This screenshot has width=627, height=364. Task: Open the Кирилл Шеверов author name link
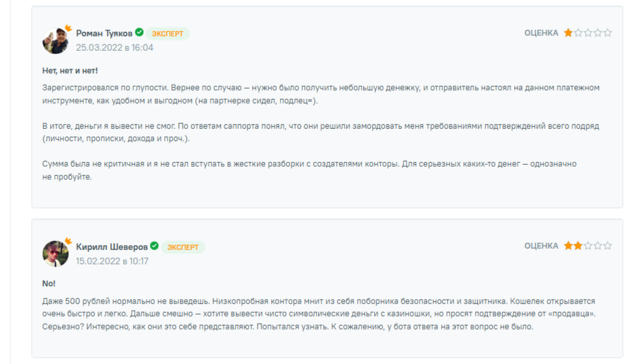click(111, 247)
